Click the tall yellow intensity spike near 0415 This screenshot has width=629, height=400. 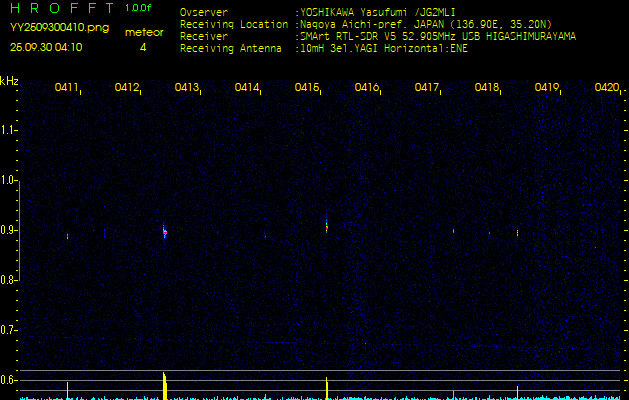[327, 388]
